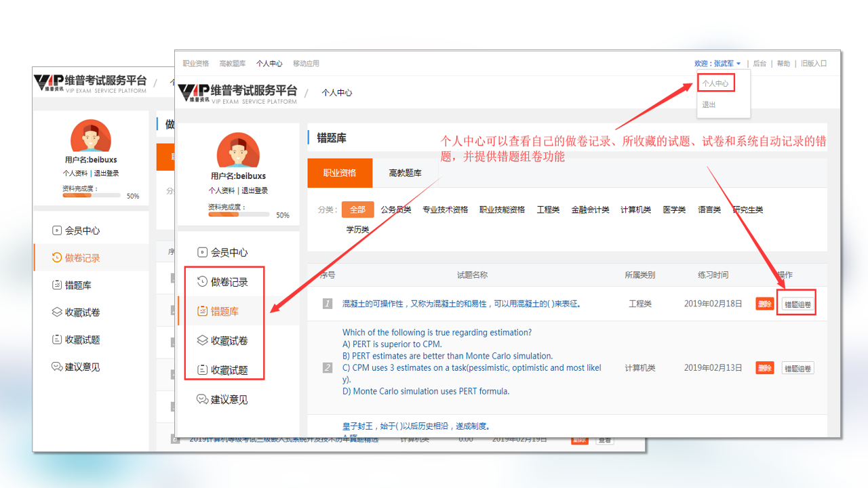Choose 退出 from the user dropdown menu
This screenshot has height=488, width=868.
(709, 105)
